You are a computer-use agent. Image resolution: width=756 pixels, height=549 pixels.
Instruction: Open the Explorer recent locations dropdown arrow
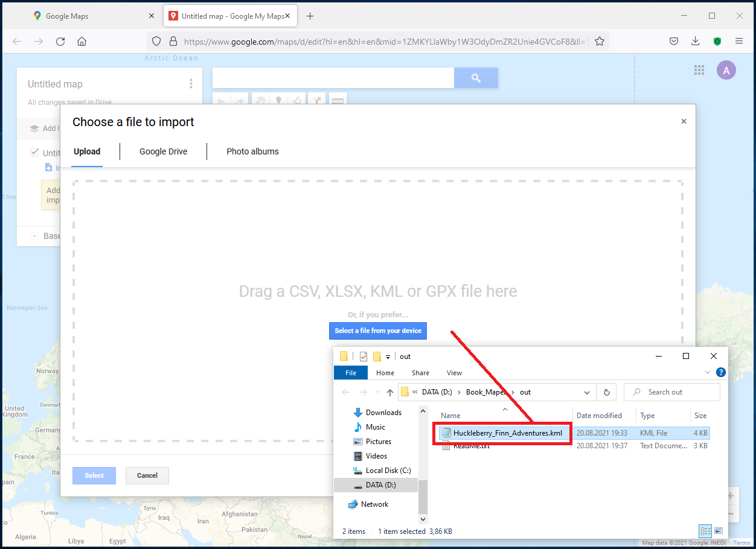378,392
